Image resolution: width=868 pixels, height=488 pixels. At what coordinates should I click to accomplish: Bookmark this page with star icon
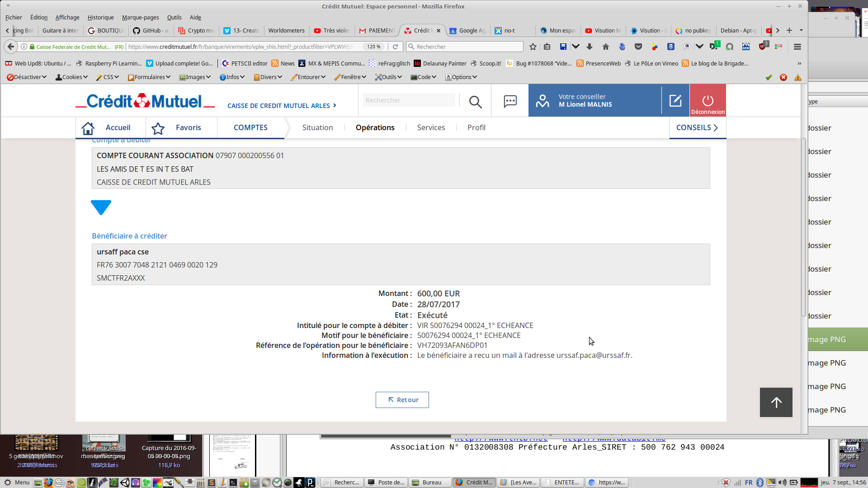(533, 47)
